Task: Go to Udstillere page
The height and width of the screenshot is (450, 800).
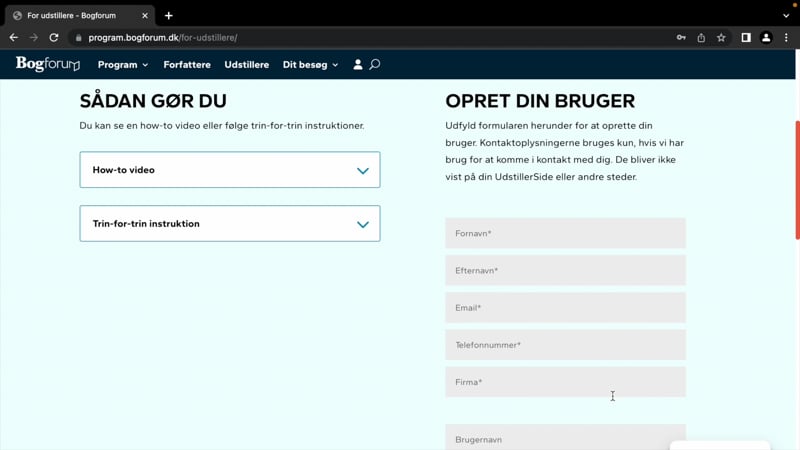Action: click(x=246, y=65)
